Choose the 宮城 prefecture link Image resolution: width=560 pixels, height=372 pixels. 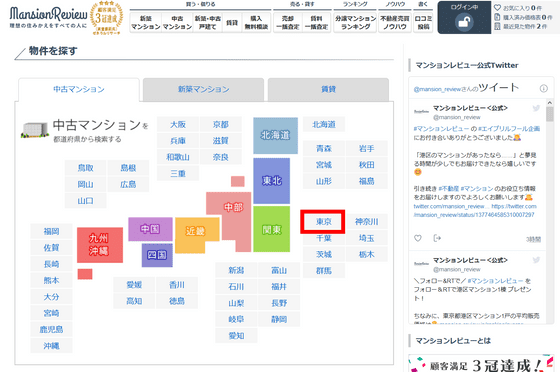pyautogui.click(x=324, y=165)
